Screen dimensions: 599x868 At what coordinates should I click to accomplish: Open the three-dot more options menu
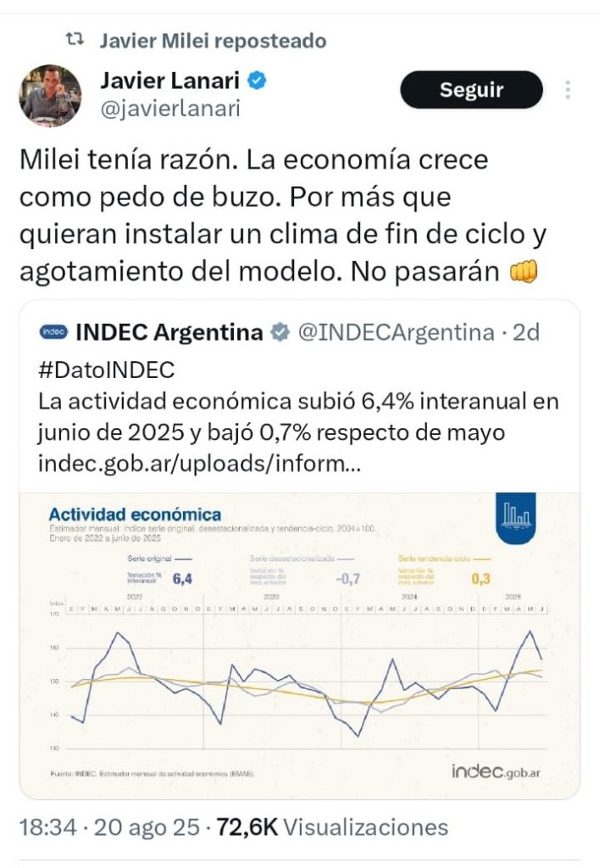(568, 90)
